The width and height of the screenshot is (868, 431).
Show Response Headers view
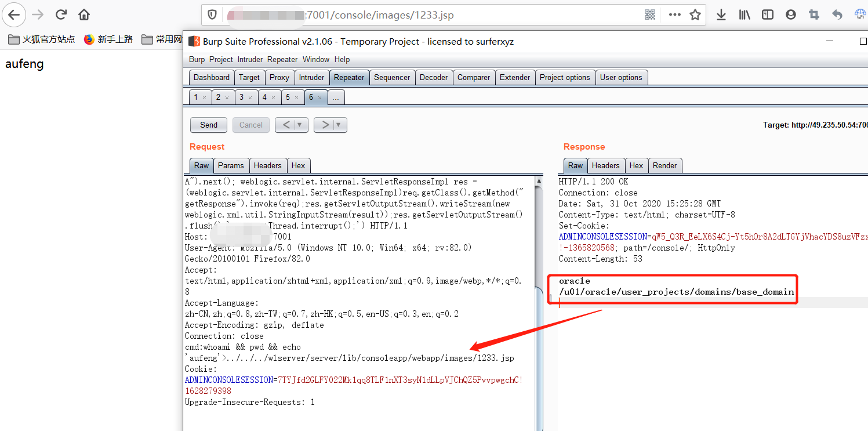tap(606, 165)
